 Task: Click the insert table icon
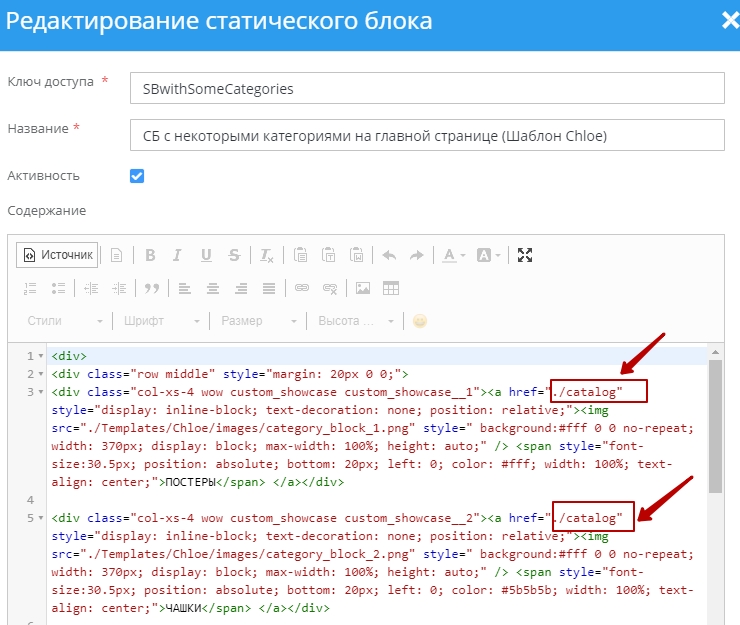pyautogui.click(x=391, y=288)
